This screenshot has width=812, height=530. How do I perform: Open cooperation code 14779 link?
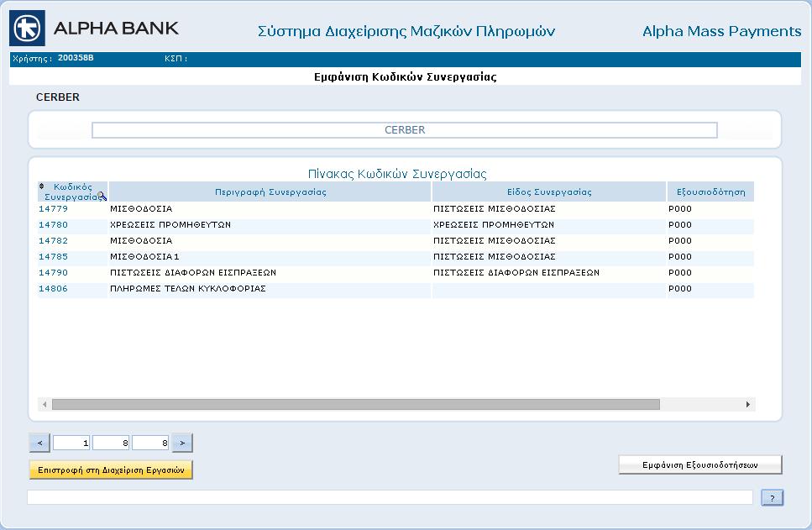(x=54, y=209)
